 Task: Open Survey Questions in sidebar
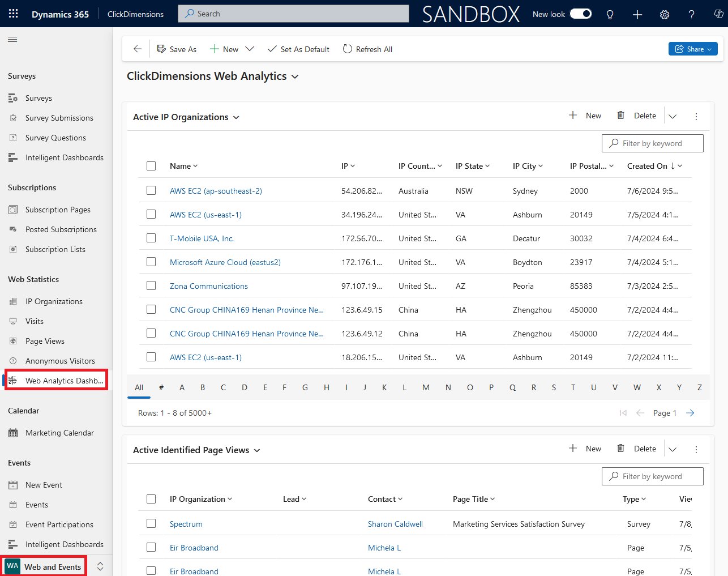(x=57, y=138)
